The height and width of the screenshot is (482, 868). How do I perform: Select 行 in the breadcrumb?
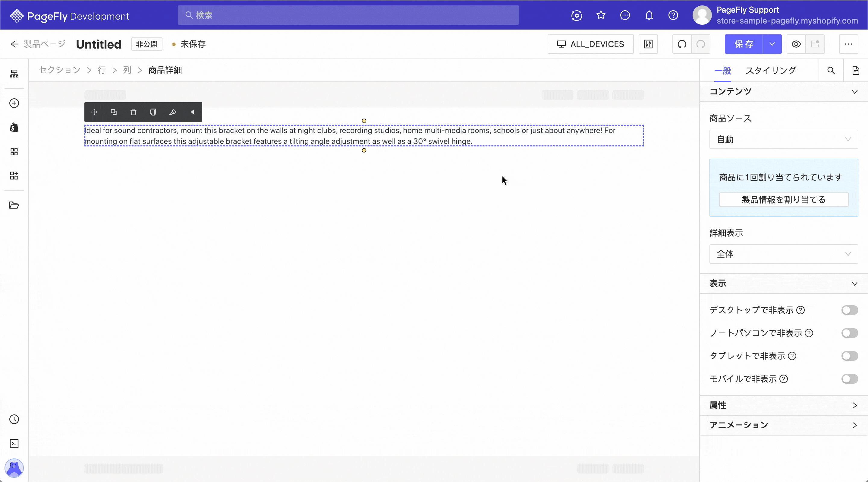tap(102, 70)
